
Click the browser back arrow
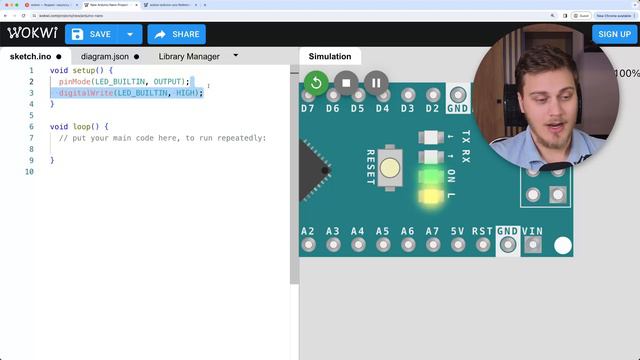[5, 16]
